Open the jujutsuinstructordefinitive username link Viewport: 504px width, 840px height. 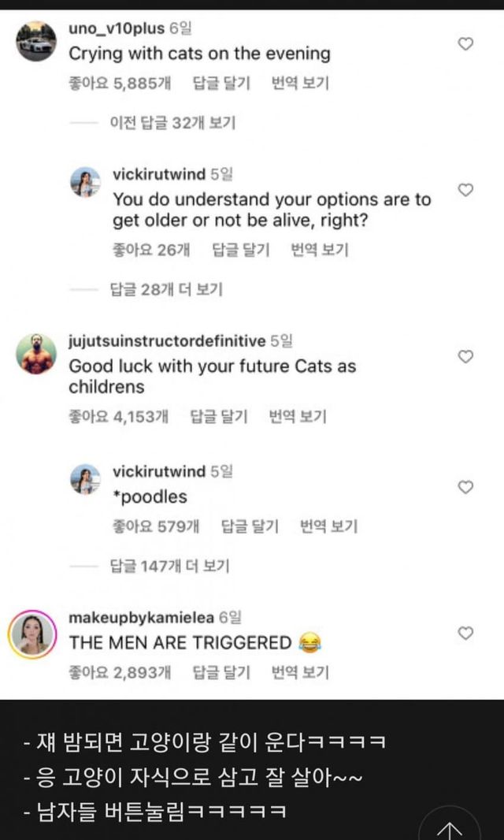pos(167,341)
